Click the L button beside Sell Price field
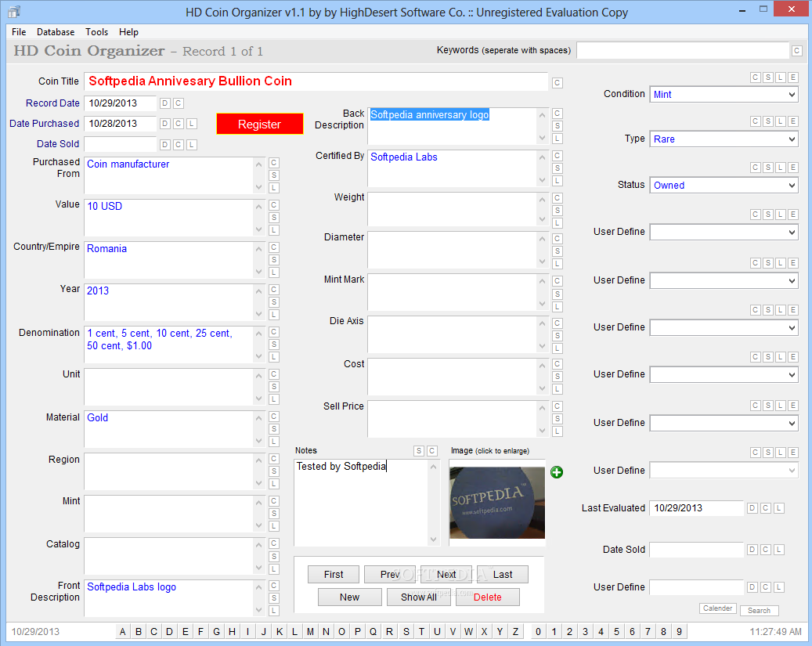The width and height of the screenshot is (812, 646). 558,431
